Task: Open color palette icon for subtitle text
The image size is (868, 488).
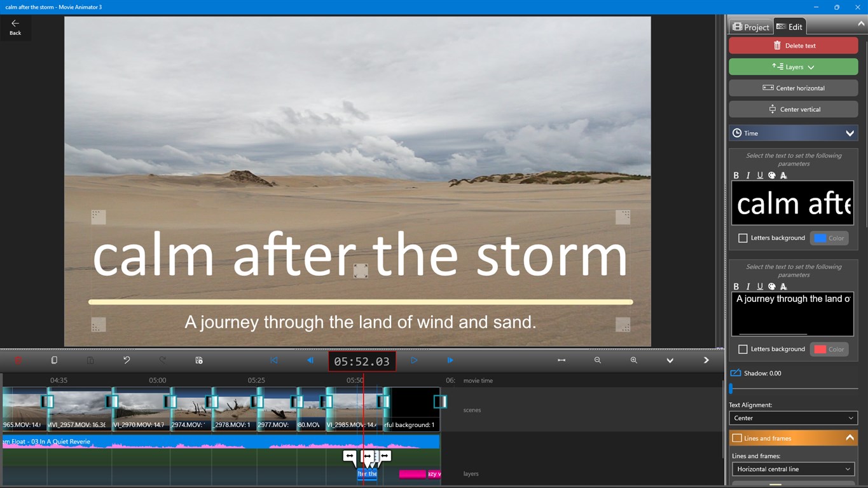Action: click(x=771, y=287)
